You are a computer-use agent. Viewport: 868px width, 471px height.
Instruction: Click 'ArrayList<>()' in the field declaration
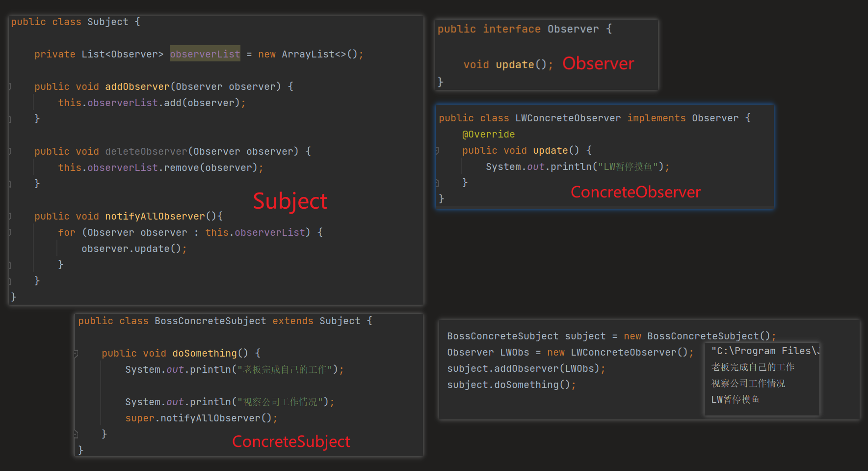(319, 54)
